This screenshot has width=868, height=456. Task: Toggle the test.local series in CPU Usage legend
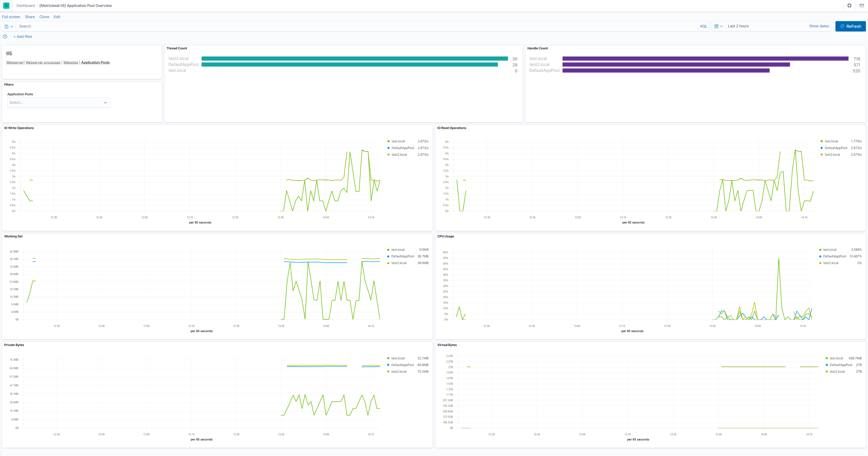(x=830, y=250)
